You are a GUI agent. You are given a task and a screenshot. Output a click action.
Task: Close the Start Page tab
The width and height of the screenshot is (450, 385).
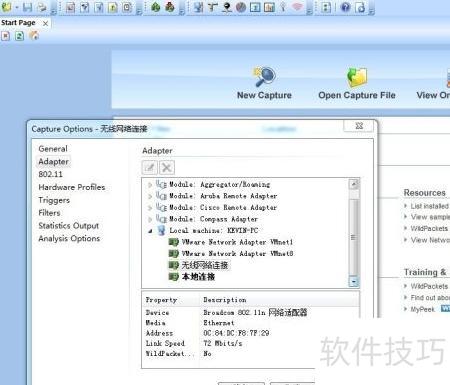coord(46,23)
